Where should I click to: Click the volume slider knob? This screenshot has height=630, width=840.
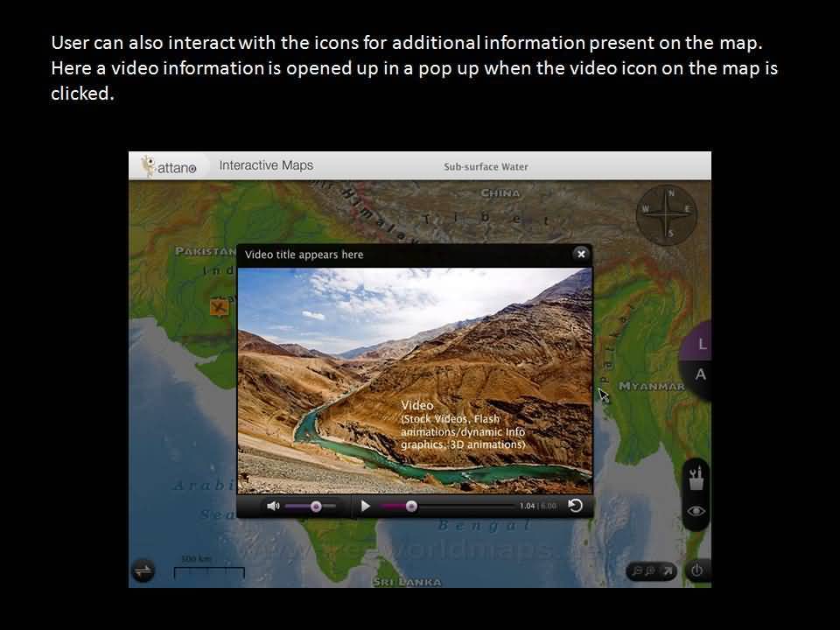pos(316,506)
